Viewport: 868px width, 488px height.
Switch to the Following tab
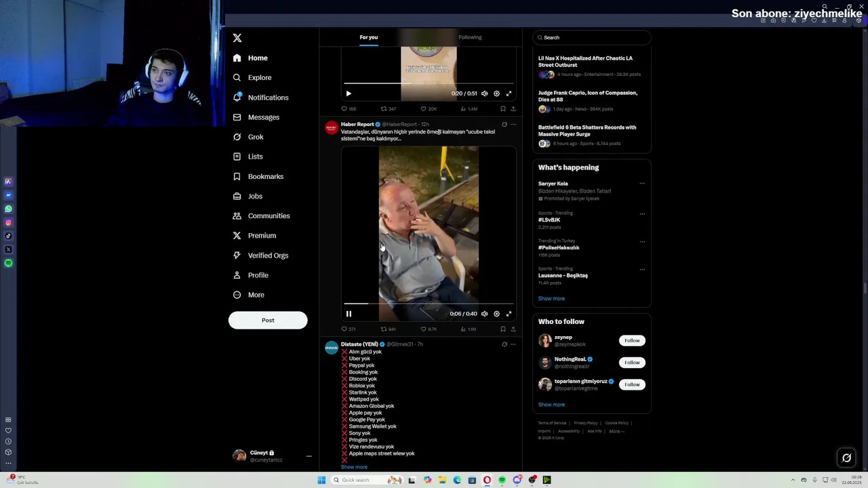point(470,37)
